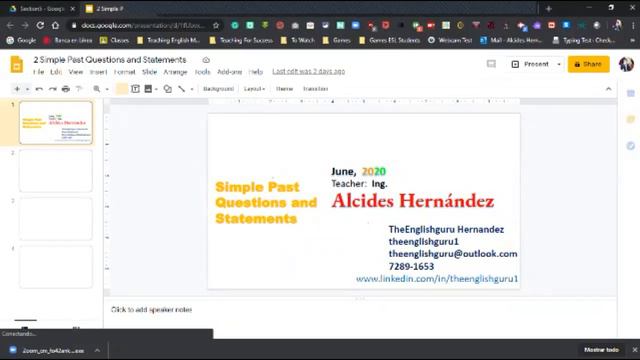Click the Transition button
This screenshot has width=640, height=360.
point(316,89)
